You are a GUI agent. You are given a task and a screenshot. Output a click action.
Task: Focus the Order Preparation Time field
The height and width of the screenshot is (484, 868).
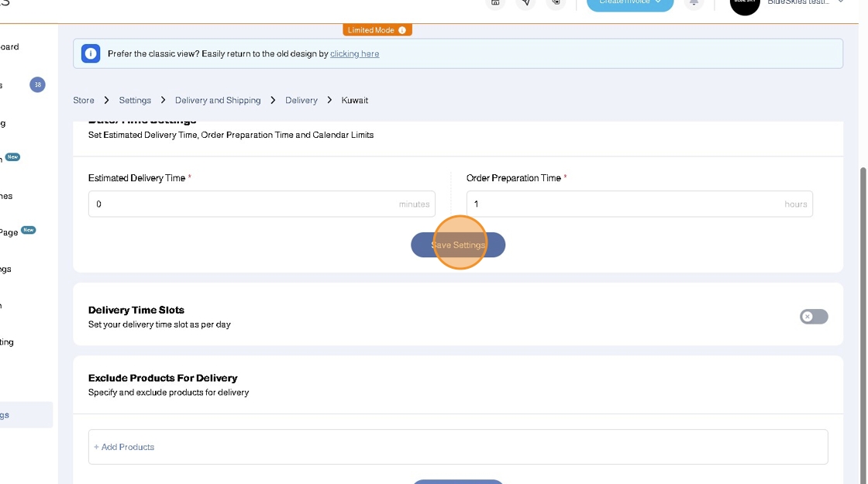point(639,204)
